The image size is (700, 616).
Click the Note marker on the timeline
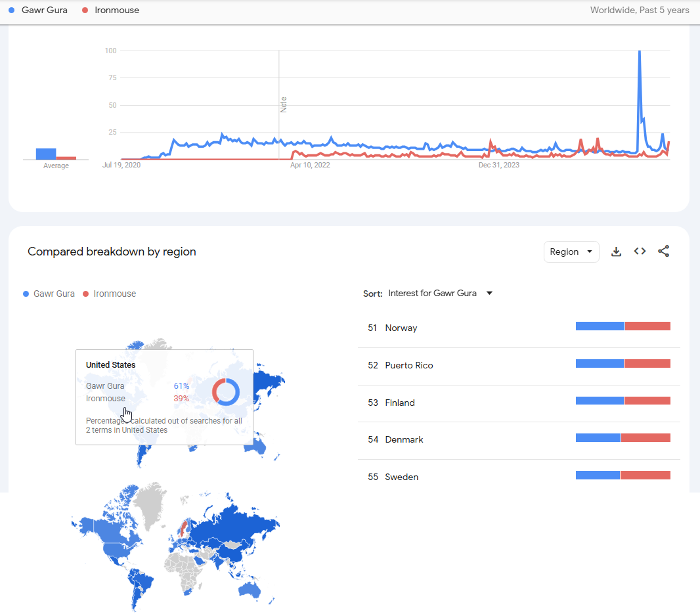[283, 105]
